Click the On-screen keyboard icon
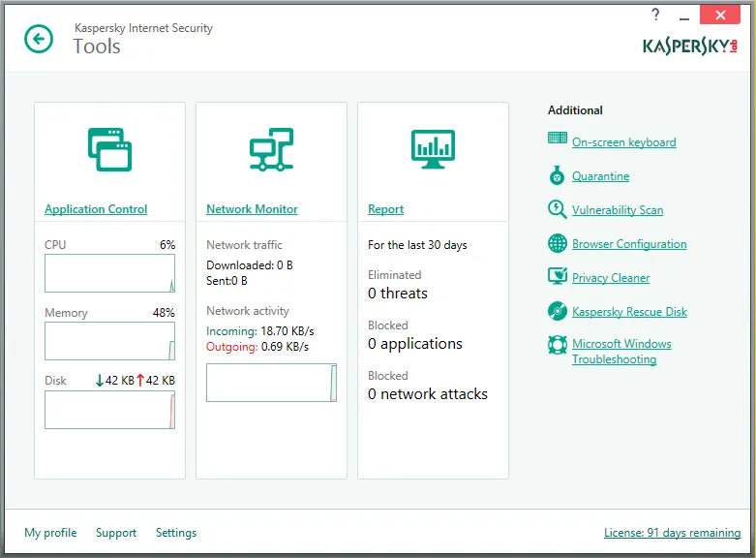Image resolution: width=756 pixels, height=558 pixels. click(558, 139)
